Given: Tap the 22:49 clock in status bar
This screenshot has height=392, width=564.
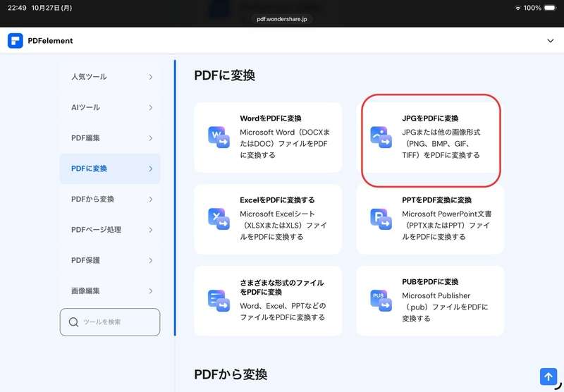Looking at the screenshot, I should coord(17,8).
